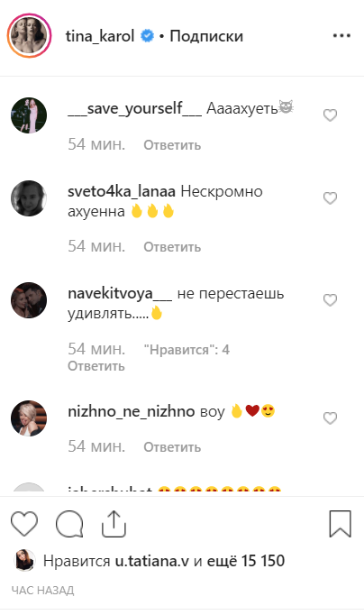Share the post via share icon
This screenshot has width=364, height=615.
tap(114, 523)
